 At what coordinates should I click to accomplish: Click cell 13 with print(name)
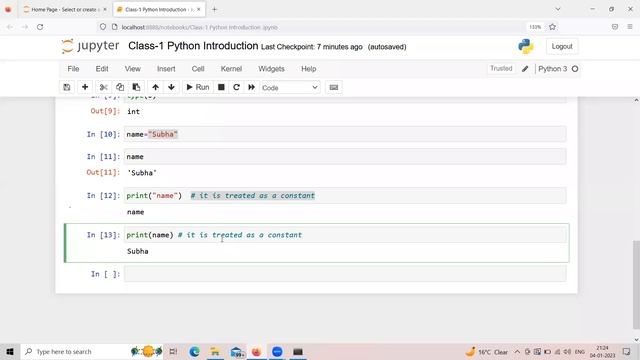[x=345, y=235]
